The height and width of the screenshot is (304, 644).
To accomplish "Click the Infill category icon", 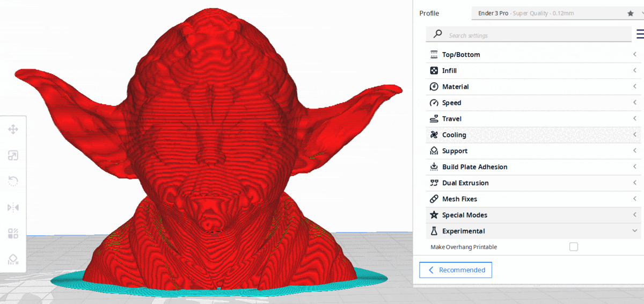I will click(x=434, y=71).
